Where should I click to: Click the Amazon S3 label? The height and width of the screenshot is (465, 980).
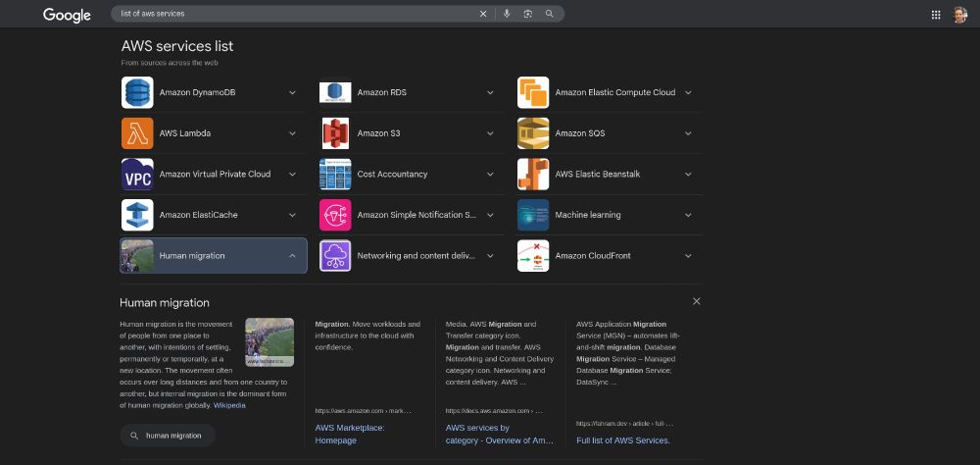(x=378, y=133)
